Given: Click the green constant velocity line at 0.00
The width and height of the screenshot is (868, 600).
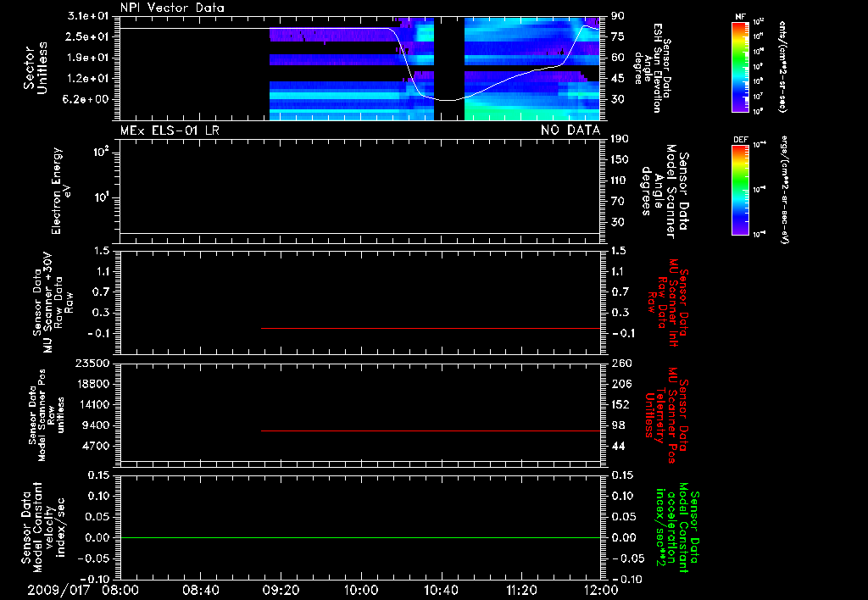Looking at the screenshot, I should (360, 537).
